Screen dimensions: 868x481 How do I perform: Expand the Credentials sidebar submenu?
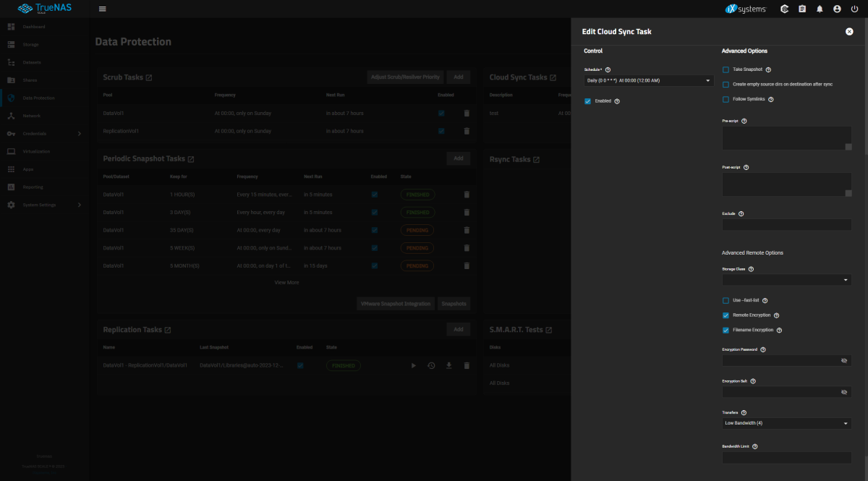[x=80, y=134]
